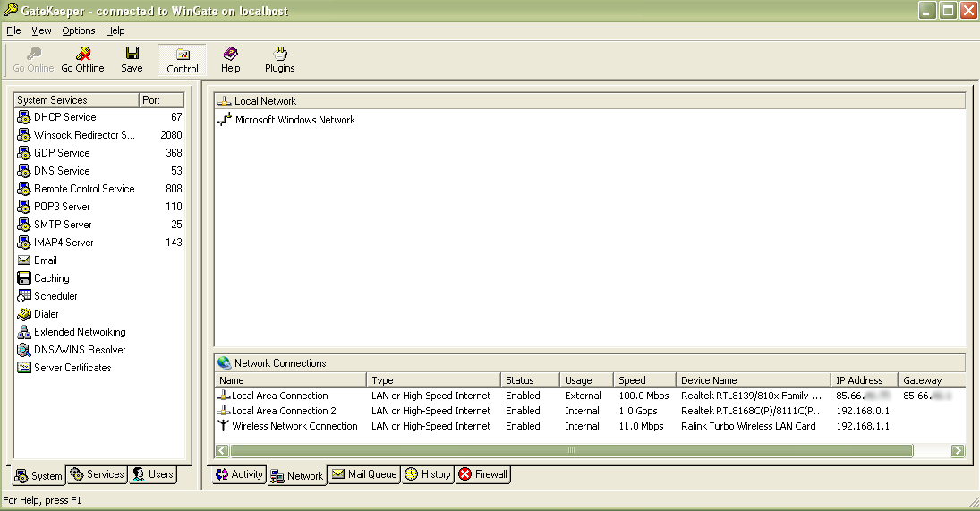Select Winsock Redirector Service icon
Image resolution: width=980 pixels, height=511 pixels.
(x=24, y=135)
